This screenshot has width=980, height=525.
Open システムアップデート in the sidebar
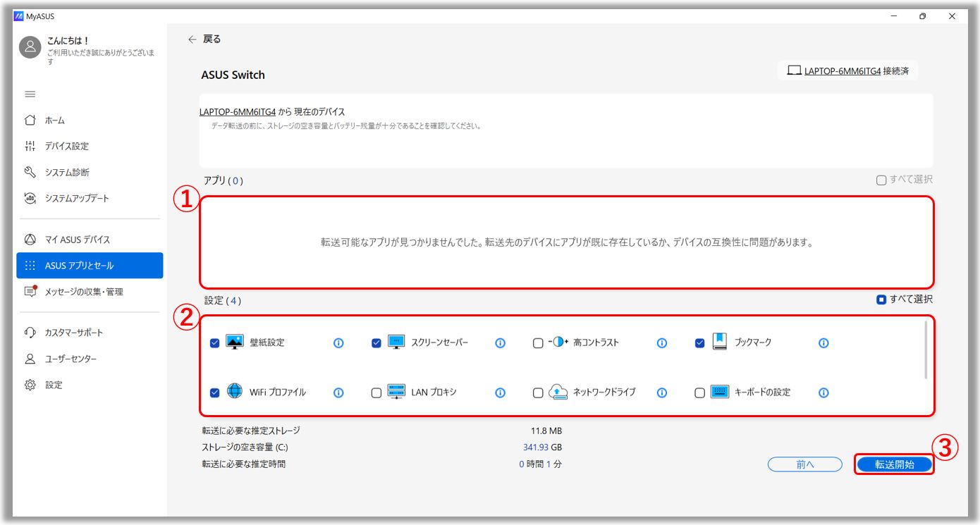pos(67,199)
